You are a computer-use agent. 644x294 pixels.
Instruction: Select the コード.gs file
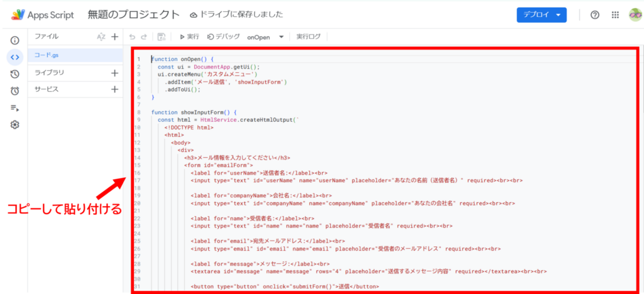pos(75,55)
